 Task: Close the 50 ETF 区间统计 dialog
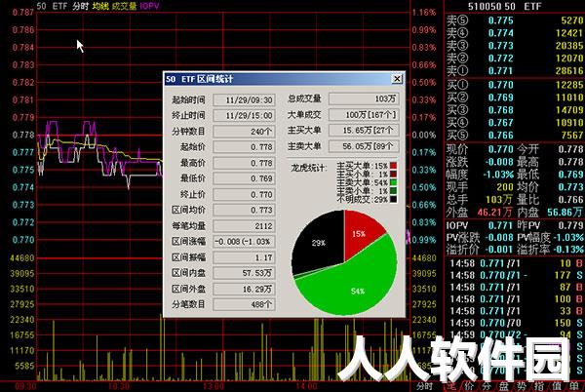(x=397, y=79)
